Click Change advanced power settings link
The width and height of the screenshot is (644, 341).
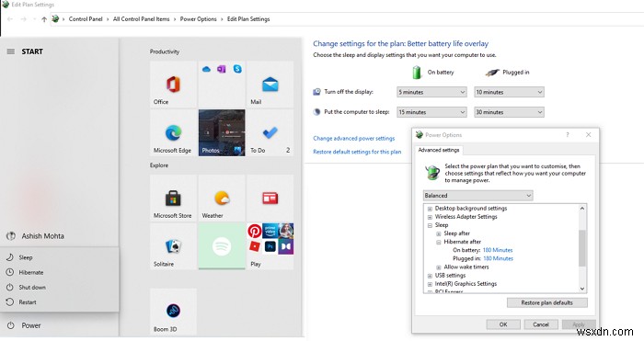coord(353,139)
